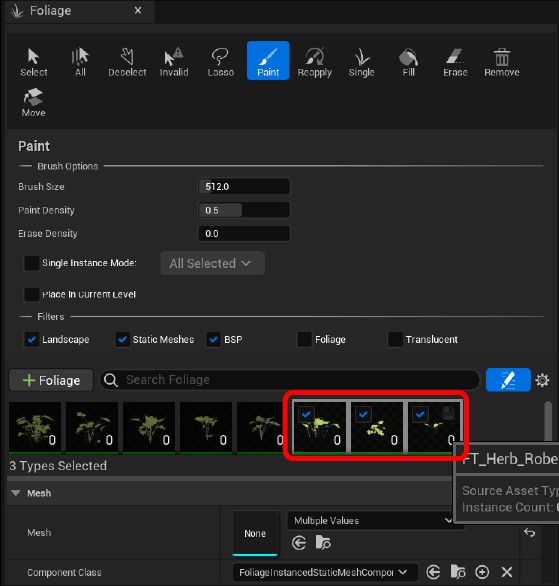
Task: Select the Move foliage tool
Action: [33, 102]
